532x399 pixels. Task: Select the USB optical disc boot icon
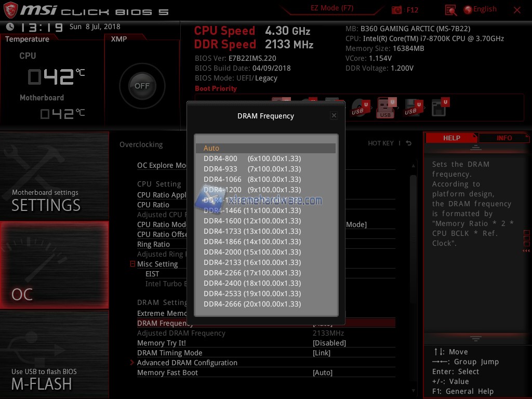coord(359,108)
